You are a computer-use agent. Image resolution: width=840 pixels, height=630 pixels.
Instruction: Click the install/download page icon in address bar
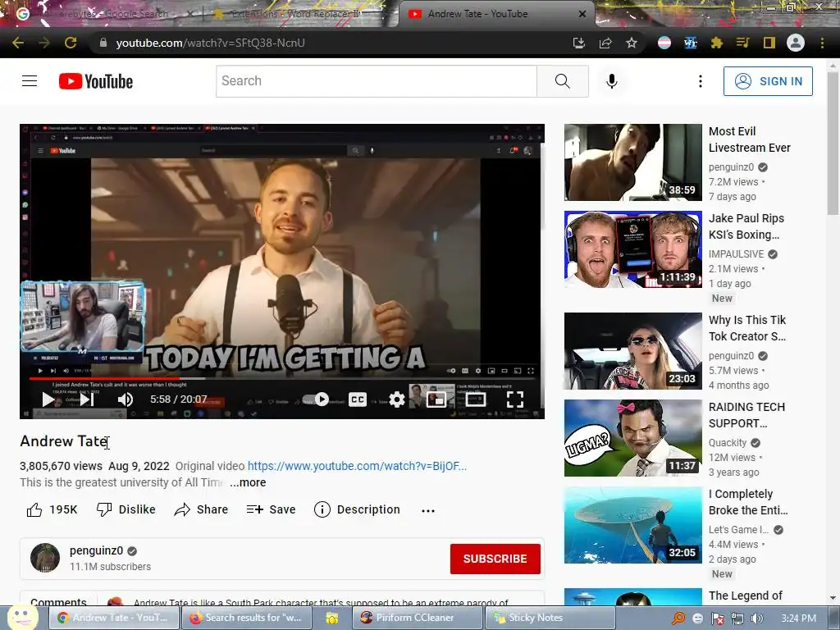(578, 43)
